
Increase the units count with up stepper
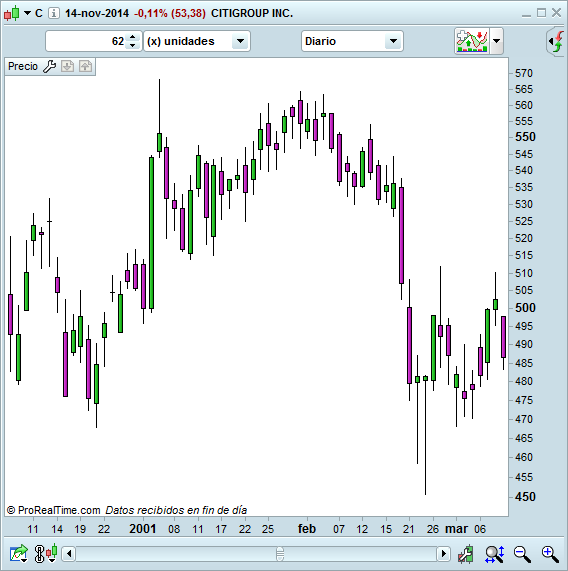133,37
